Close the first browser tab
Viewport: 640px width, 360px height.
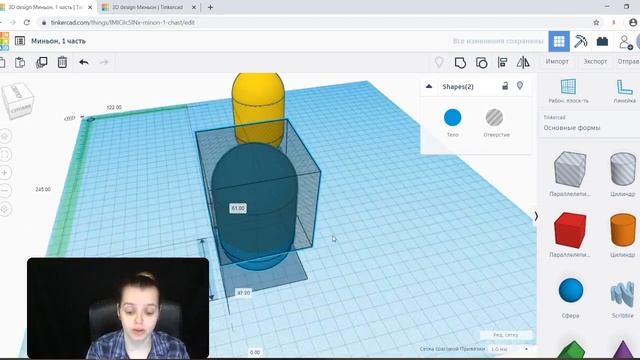(x=90, y=7)
